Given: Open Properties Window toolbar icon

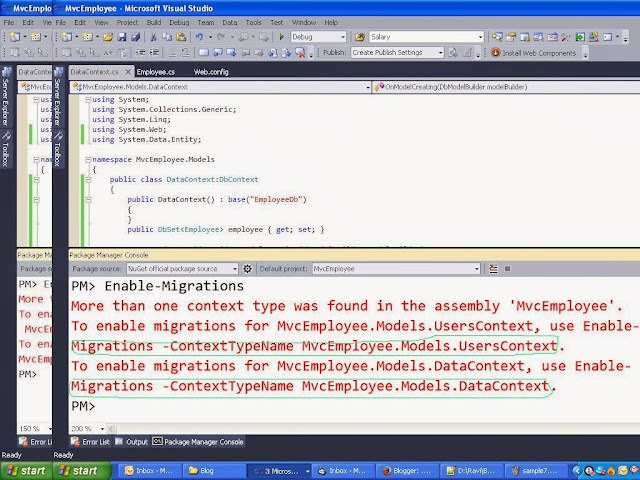Looking at the screenshot, I should pyautogui.click(x=511, y=37).
